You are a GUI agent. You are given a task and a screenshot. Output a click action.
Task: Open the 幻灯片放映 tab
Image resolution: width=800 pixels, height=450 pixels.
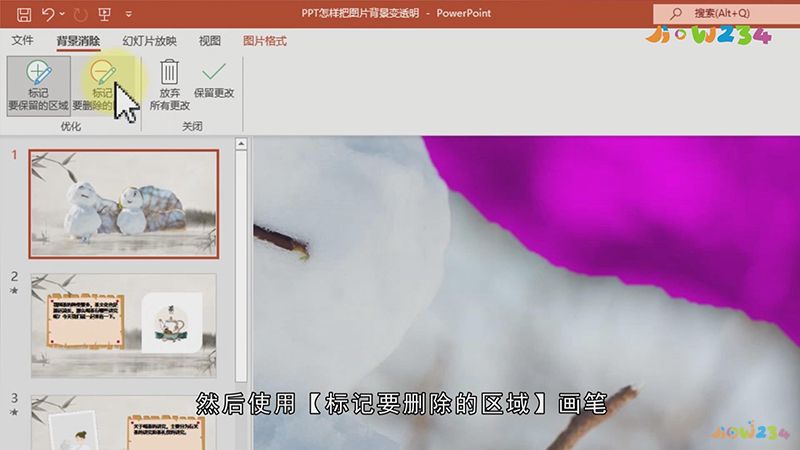[149, 41]
